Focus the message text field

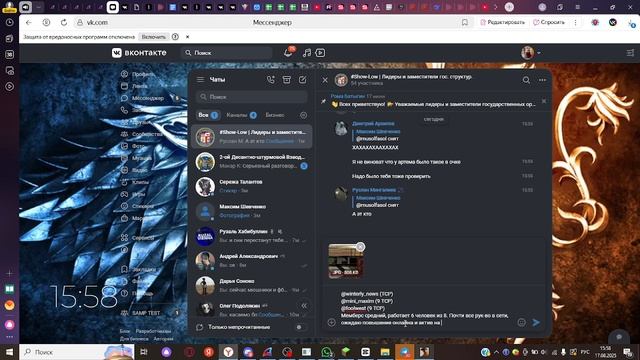[427, 308]
